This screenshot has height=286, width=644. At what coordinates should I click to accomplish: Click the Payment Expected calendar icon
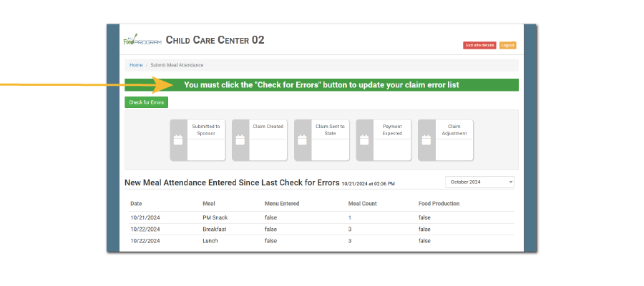click(364, 140)
